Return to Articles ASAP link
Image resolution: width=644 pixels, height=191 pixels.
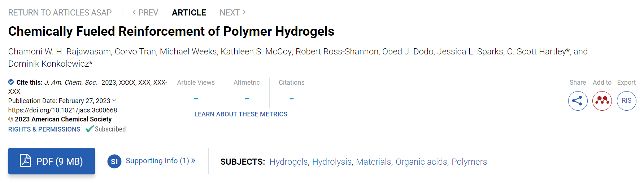coord(60,13)
